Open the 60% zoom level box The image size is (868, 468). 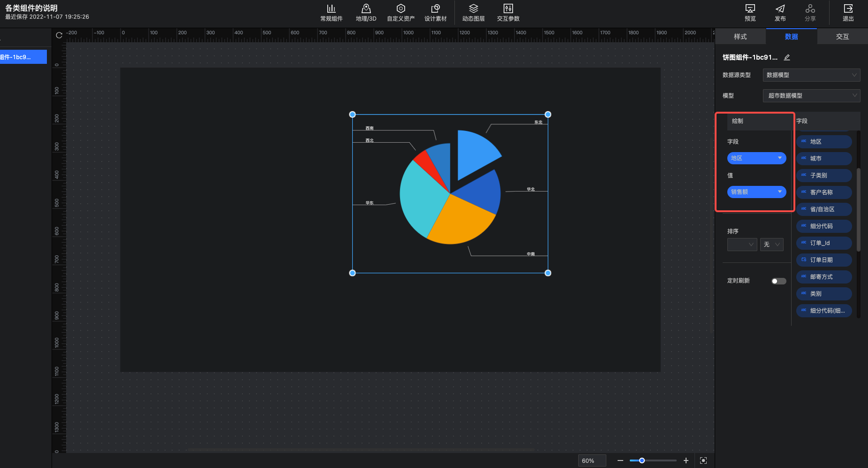(592, 460)
